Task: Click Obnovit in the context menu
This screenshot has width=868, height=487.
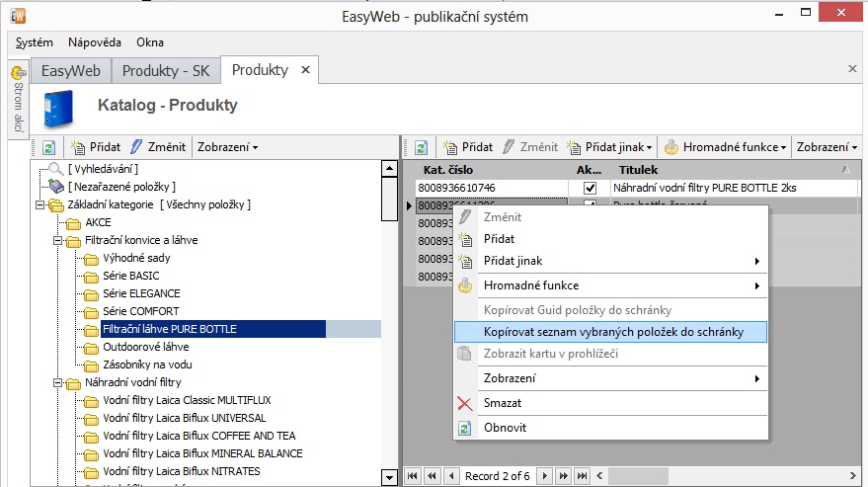Action: (505, 428)
